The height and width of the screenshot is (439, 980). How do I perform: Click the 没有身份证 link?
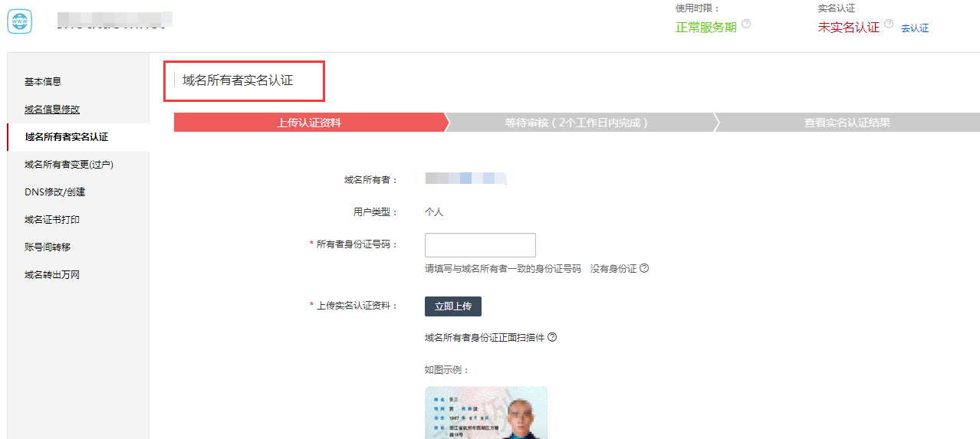[x=613, y=269]
